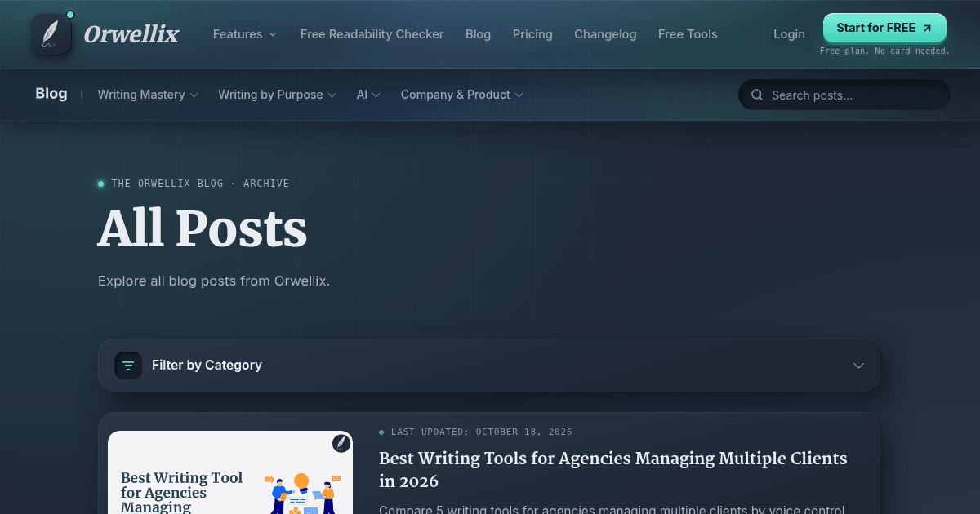Click the magnifier icon in the search box
The height and width of the screenshot is (514, 980).
click(x=757, y=95)
